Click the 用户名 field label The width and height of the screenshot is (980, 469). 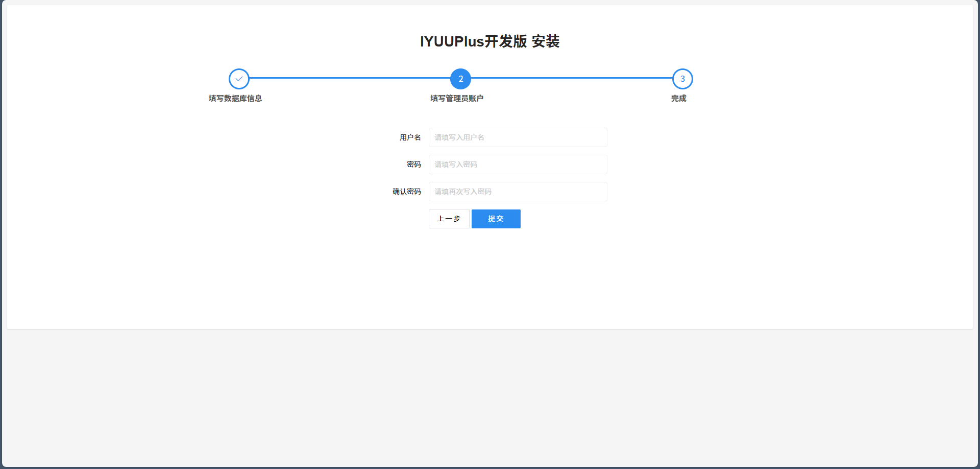click(x=410, y=137)
